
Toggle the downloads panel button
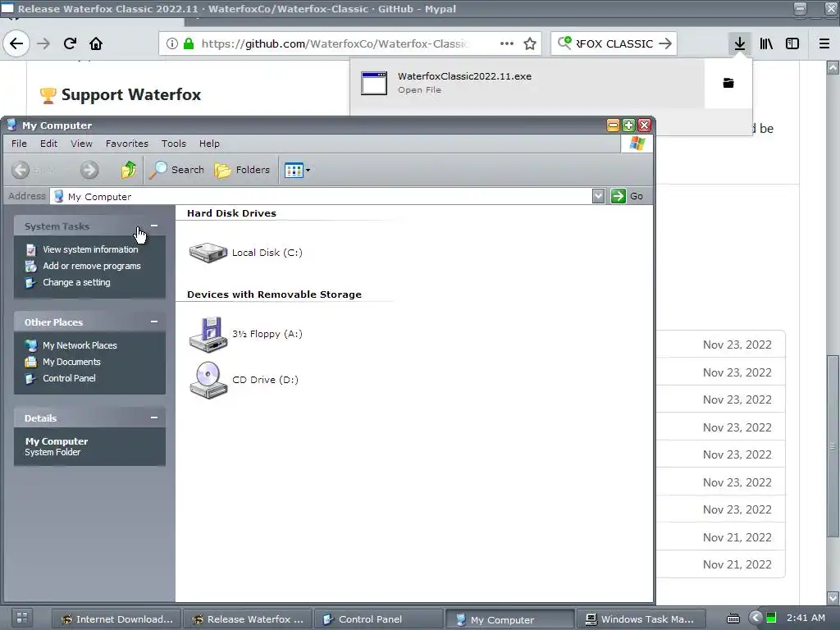click(x=740, y=43)
